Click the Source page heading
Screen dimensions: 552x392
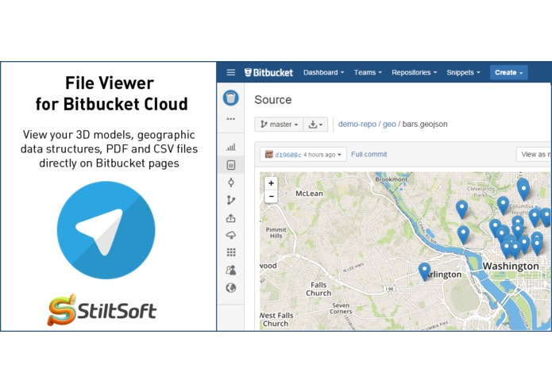click(x=273, y=100)
